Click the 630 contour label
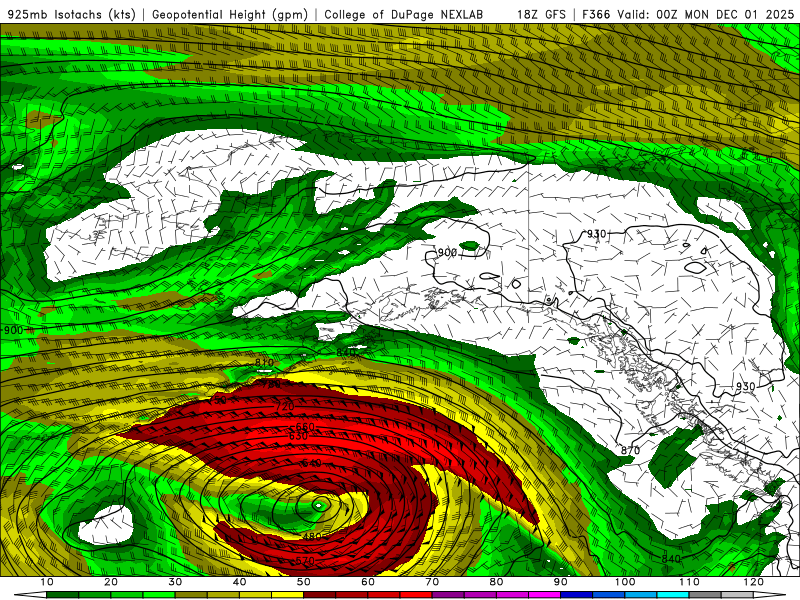 (x=298, y=436)
